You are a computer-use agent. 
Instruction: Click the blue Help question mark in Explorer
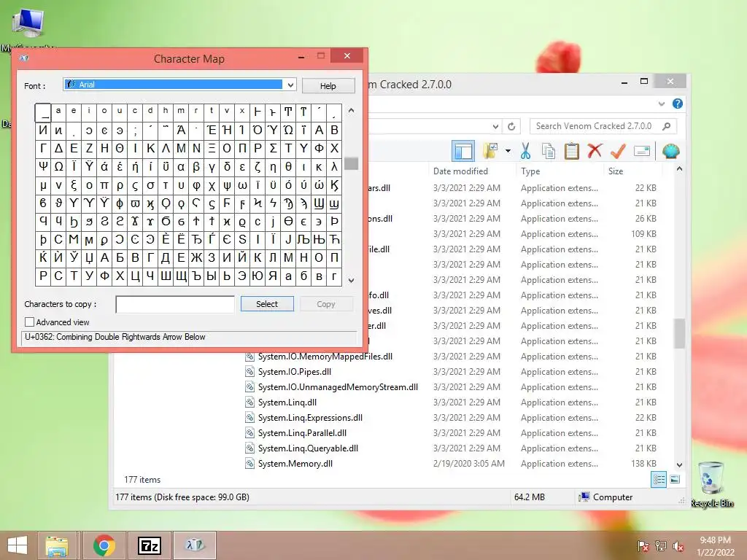click(x=678, y=104)
